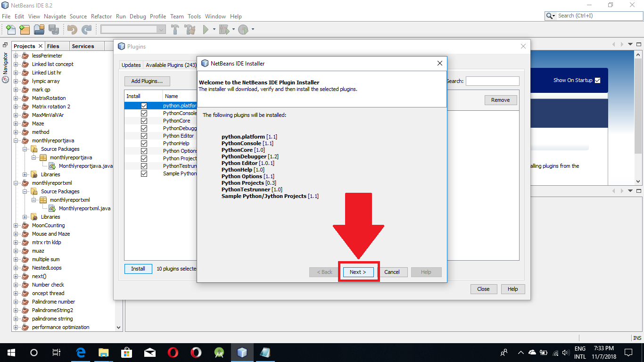Open the Navigator side panel
Image resolution: width=644 pixels, height=362 pixels.
(x=5, y=66)
